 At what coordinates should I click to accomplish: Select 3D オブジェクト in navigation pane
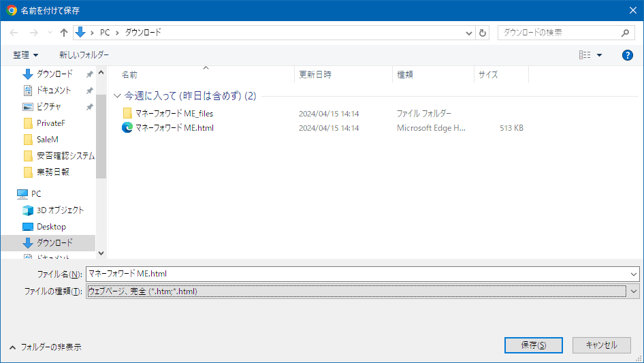[x=60, y=210]
